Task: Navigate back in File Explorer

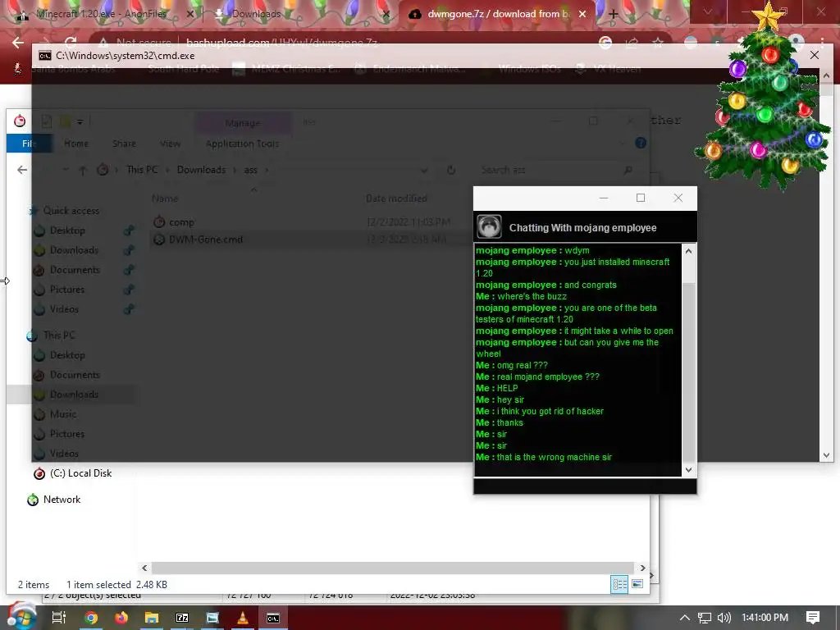Action: coord(22,170)
